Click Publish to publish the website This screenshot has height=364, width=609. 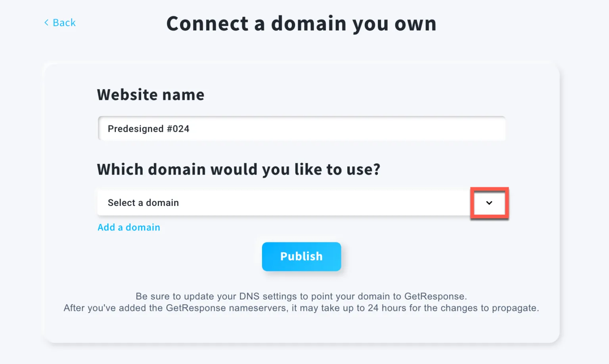301,256
